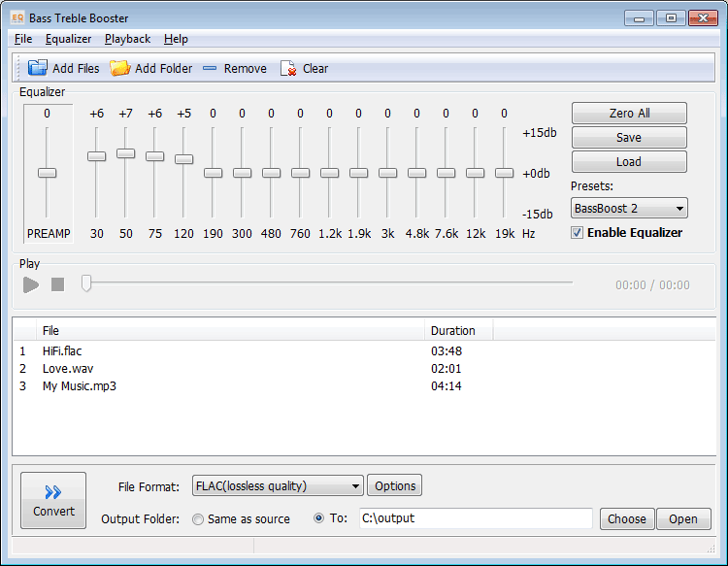This screenshot has width=728, height=566.
Task: Click the Add Folder icon
Action: [x=119, y=68]
